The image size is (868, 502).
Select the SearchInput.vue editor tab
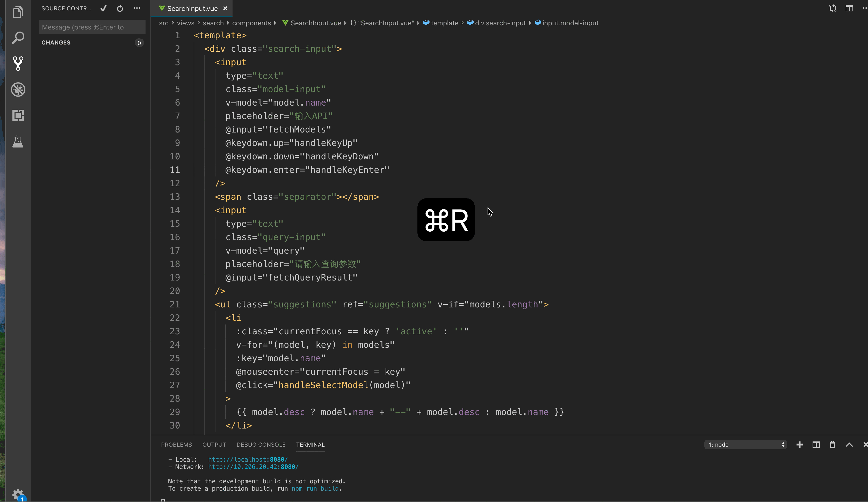[x=192, y=9]
